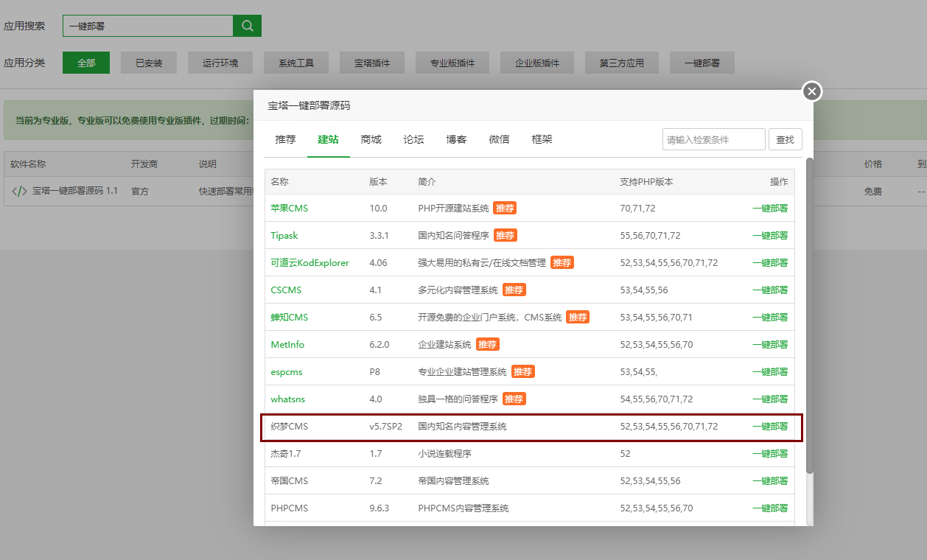This screenshot has height=560, width=927.
Task: Click the 可道云KodExplorer name link
Action: tap(309, 263)
